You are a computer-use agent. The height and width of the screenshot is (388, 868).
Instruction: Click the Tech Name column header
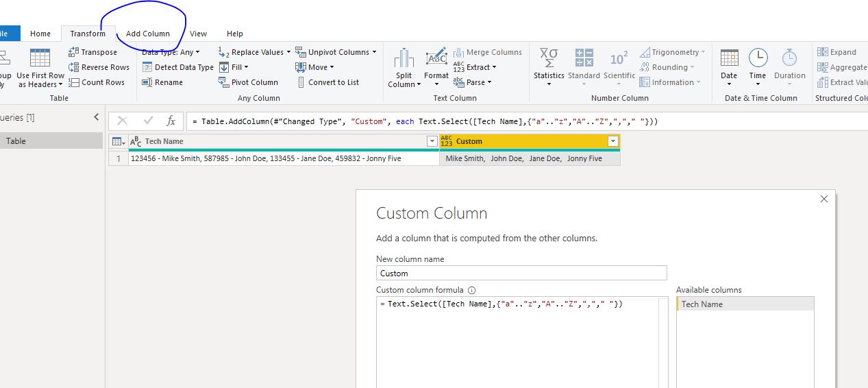[x=284, y=141]
